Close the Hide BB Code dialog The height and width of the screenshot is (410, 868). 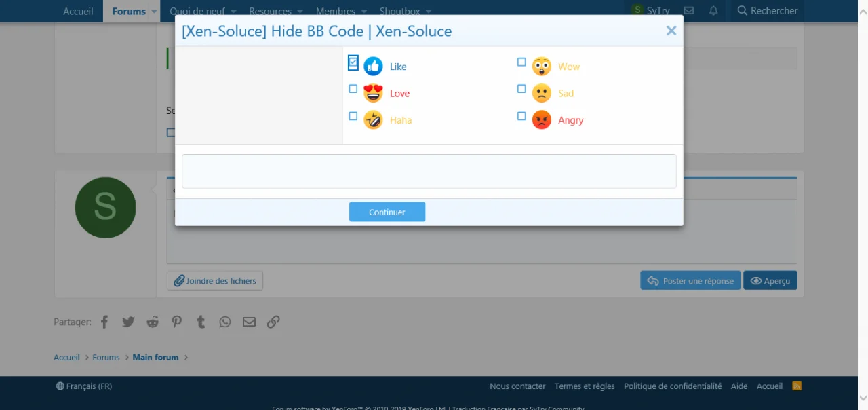[671, 31]
